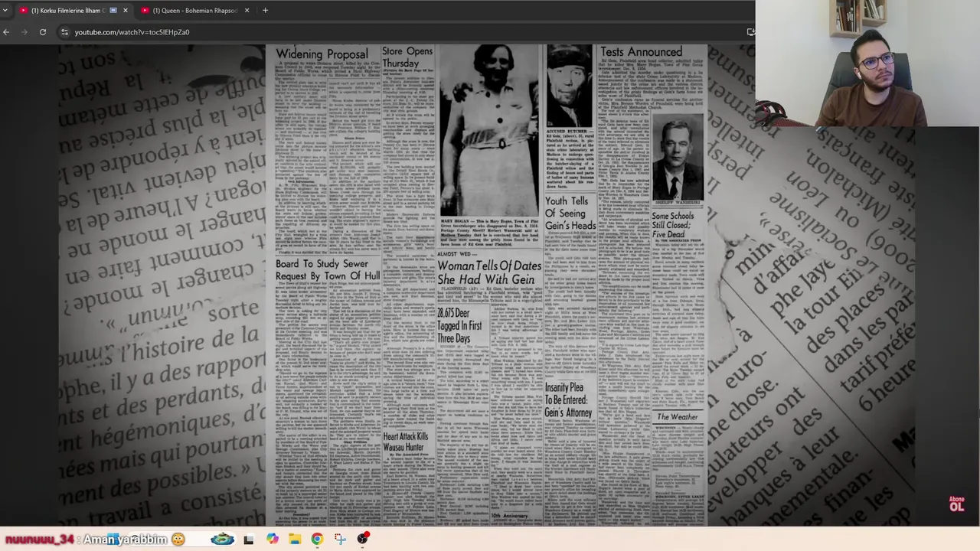Open OBS Studio from the taskbar
The width and height of the screenshot is (980, 551).
pyautogui.click(x=363, y=539)
